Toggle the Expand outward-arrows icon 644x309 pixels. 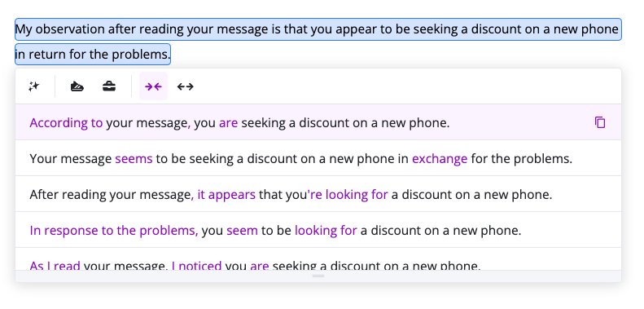point(186,86)
